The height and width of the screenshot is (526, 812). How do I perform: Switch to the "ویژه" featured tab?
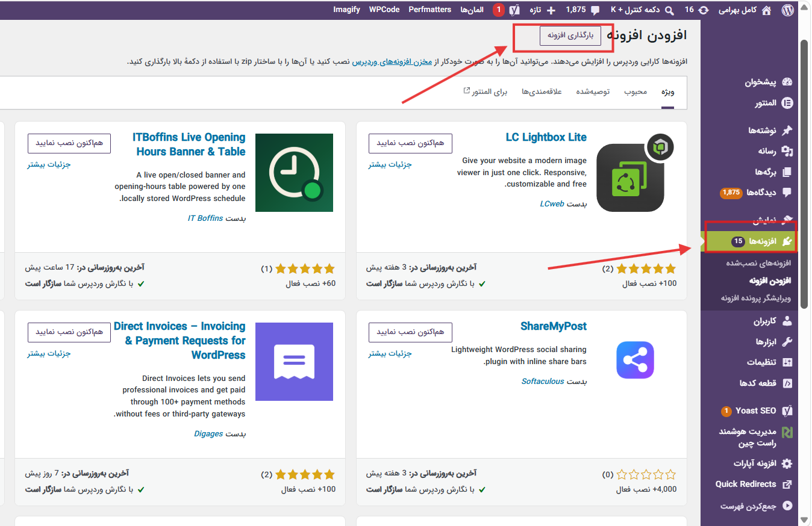pyautogui.click(x=667, y=91)
